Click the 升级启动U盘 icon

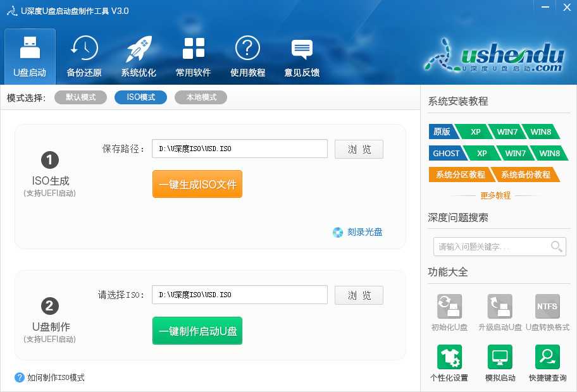pyautogui.click(x=500, y=306)
